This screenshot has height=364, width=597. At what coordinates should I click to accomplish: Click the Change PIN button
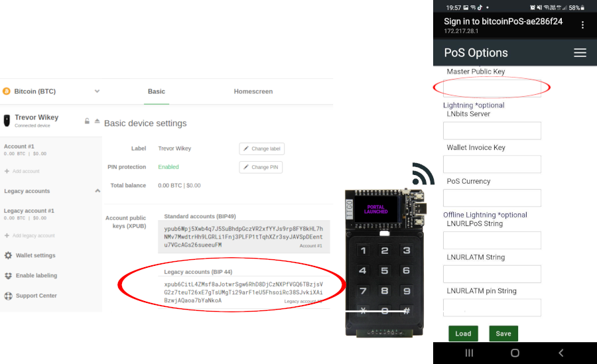tap(261, 167)
